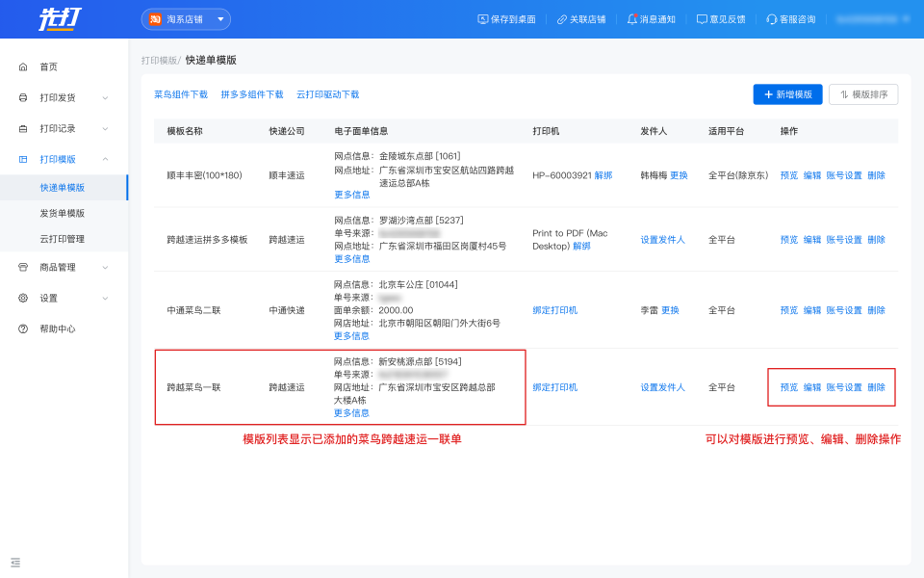The width and height of the screenshot is (924, 578).
Task: Click the 保存到桌面 desktop icon
Action: click(482, 19)
